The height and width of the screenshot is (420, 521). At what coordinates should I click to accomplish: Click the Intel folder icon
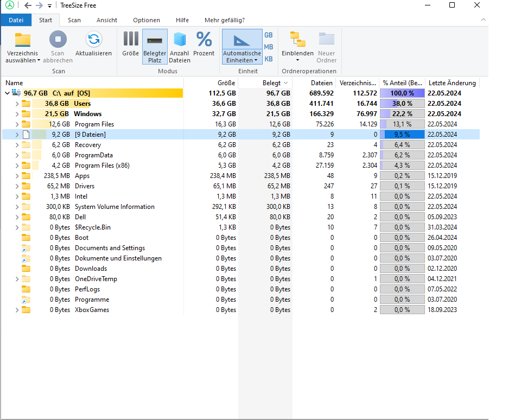tap(26, 196)
